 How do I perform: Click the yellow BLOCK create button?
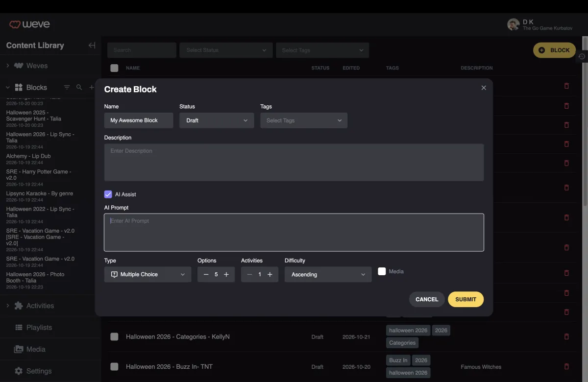[x=554, y=50]
